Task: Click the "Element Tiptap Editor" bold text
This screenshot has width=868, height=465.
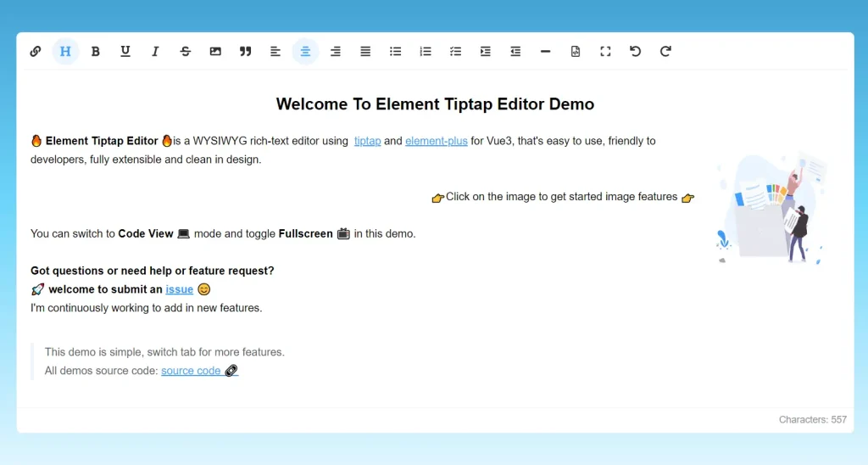Action: [x=102, y=141]
